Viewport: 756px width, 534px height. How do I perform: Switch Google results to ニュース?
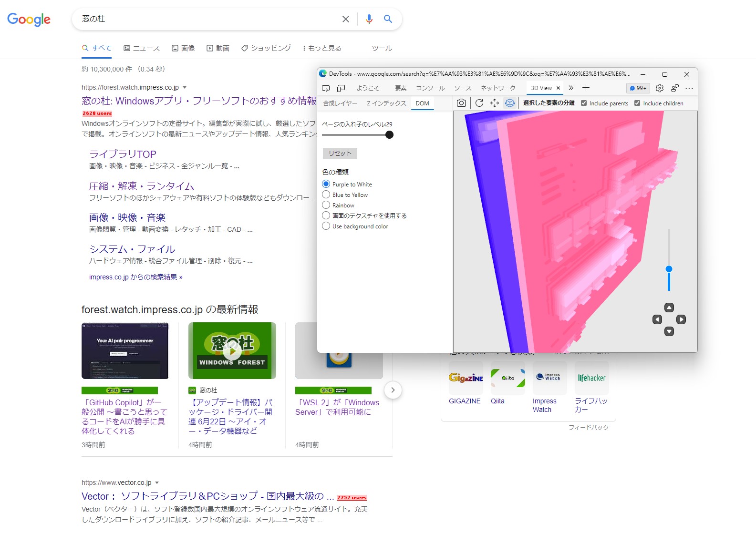142,48
